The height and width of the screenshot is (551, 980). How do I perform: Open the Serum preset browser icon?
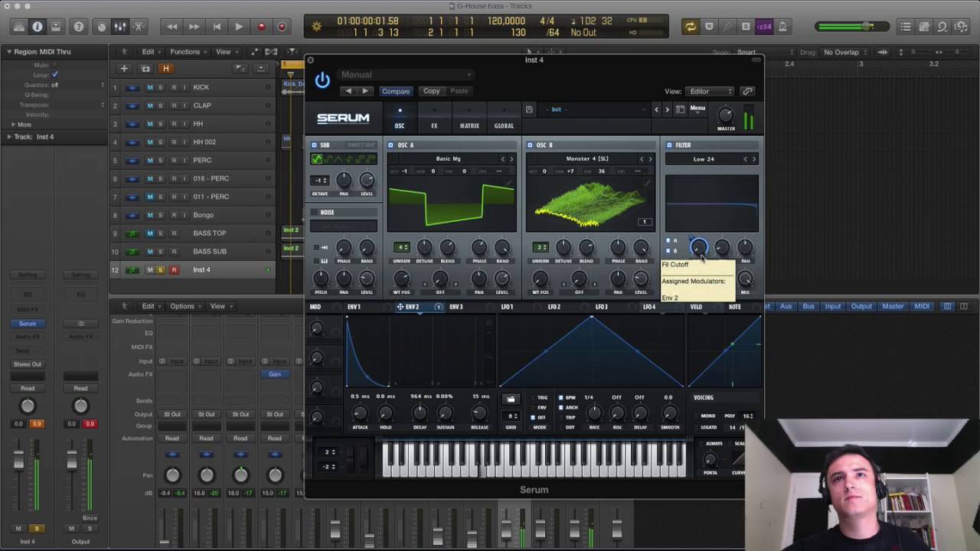(x=680, y=109)
